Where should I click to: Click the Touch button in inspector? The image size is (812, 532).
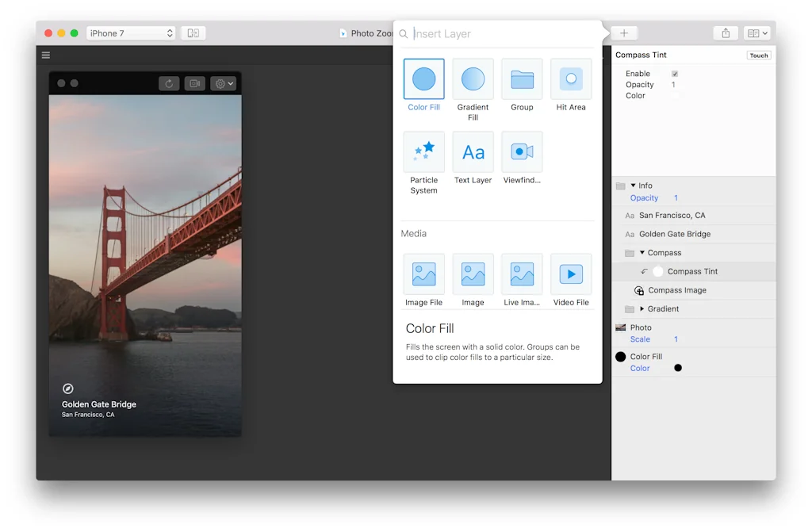(758, 55)
